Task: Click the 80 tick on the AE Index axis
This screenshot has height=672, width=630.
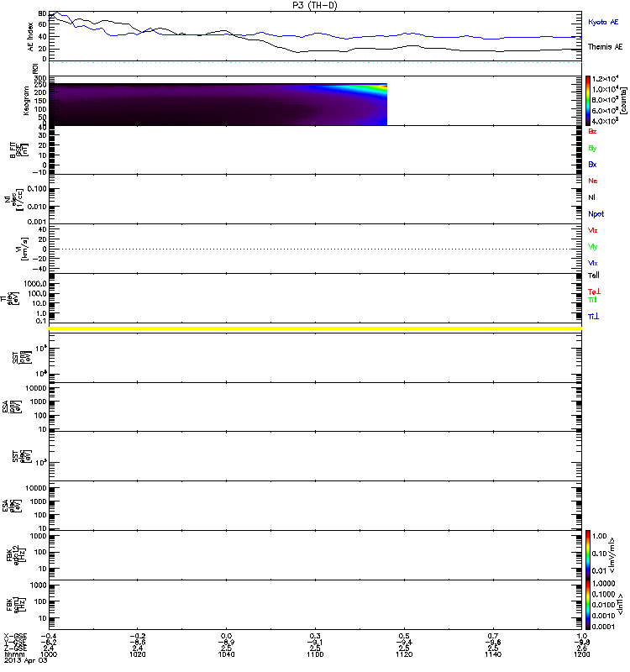Action: (x=43, y=13)
